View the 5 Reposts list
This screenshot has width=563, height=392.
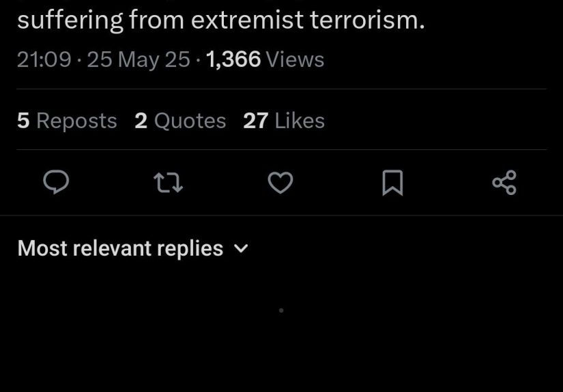click(x=67, y=121)
